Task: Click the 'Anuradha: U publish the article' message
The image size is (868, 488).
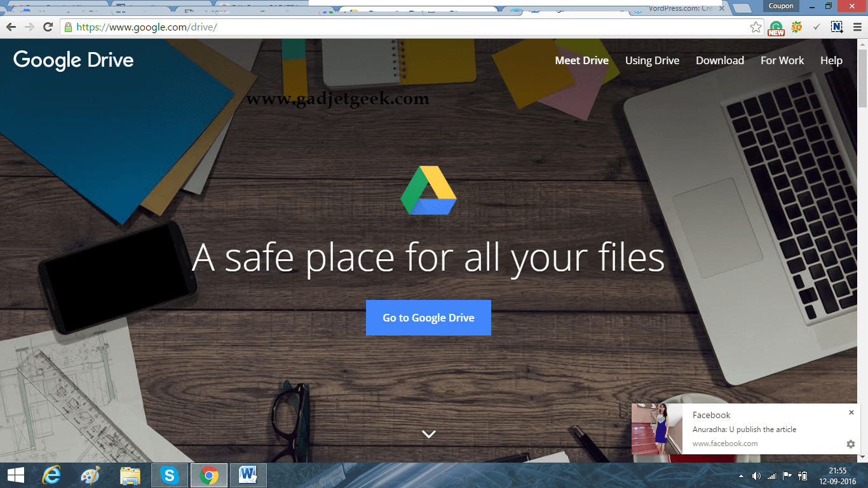Action: [744, 430]
